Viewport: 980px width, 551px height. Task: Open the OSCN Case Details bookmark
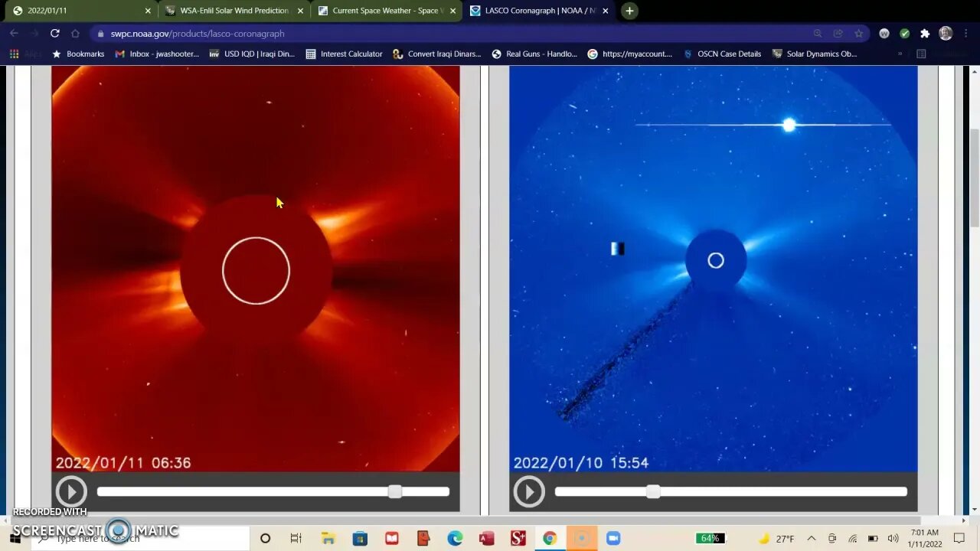pos(722,54)
